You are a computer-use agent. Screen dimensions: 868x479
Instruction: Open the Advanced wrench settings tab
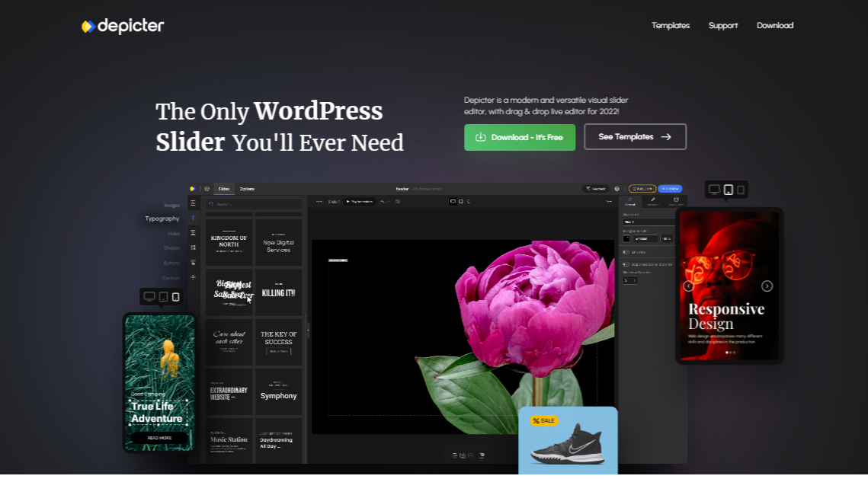(x=652, y=202)
